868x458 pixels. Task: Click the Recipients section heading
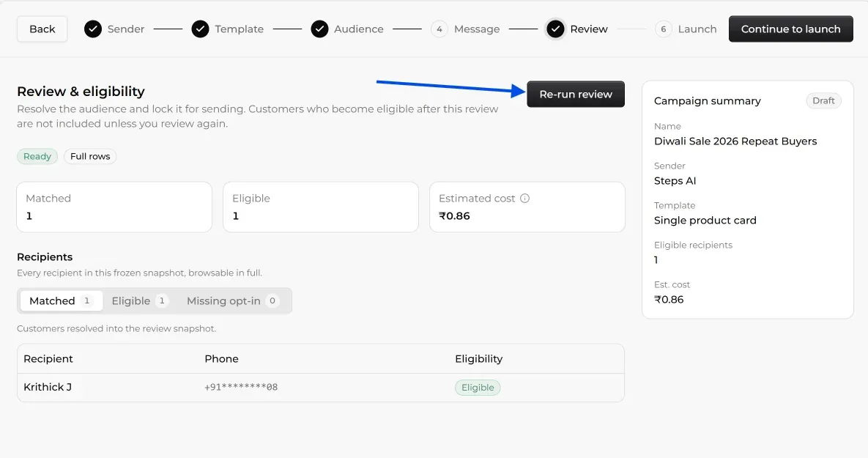click(45, 257)
